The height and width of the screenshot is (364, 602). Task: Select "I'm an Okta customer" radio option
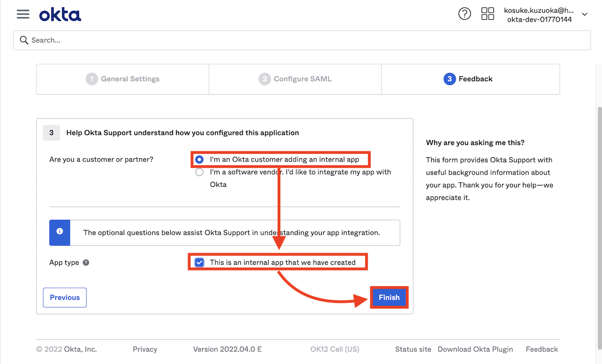click(x=199, y=159)
